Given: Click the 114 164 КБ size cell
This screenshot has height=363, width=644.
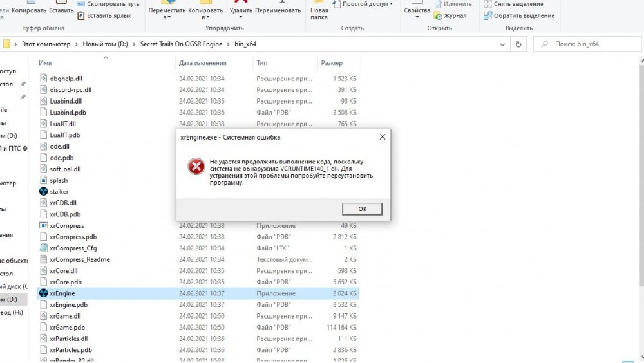Looking at the screenshot, I should tap(341, 327).
